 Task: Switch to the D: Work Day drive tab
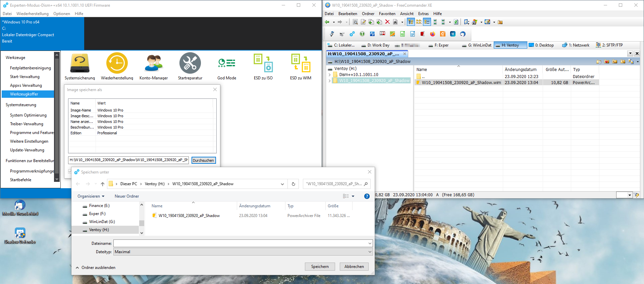click(x=375, y=45)
